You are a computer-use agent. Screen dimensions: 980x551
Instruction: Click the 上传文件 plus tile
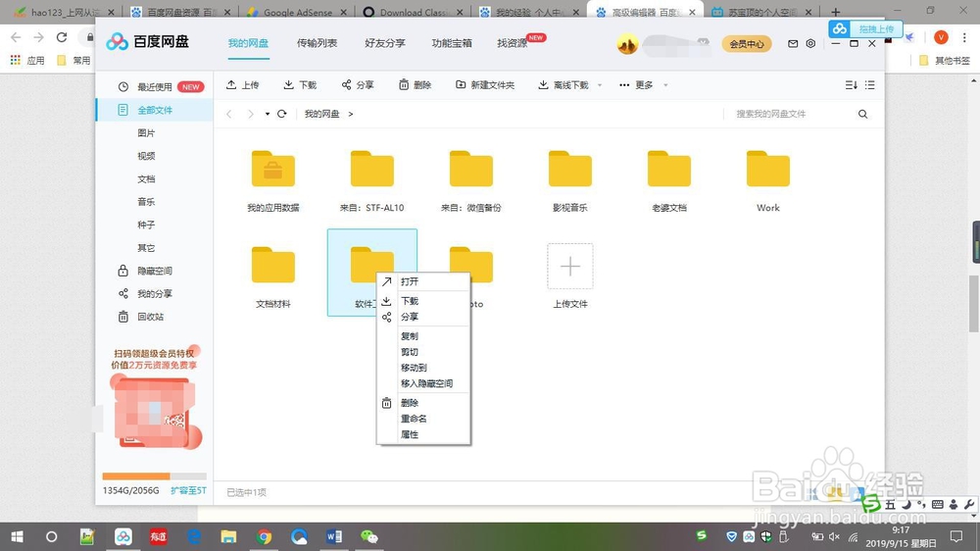[570, 267]
